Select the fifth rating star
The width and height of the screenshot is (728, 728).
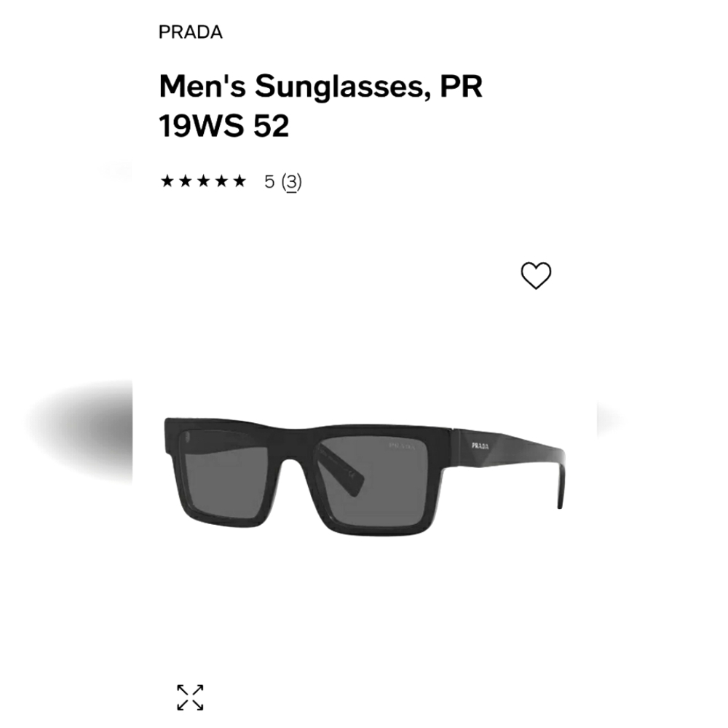coord(240,181)
